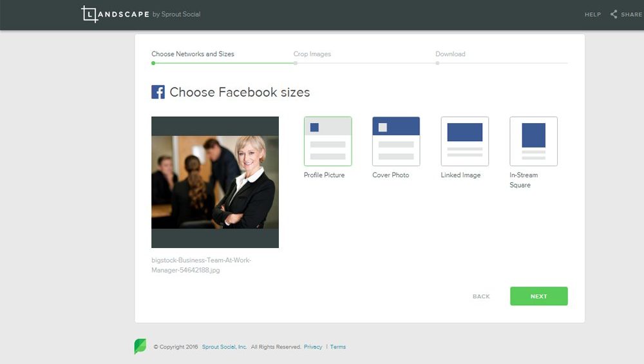Click the progress marker under Download
This screenshot has height=364, width=644.
(x=437, y=63)
